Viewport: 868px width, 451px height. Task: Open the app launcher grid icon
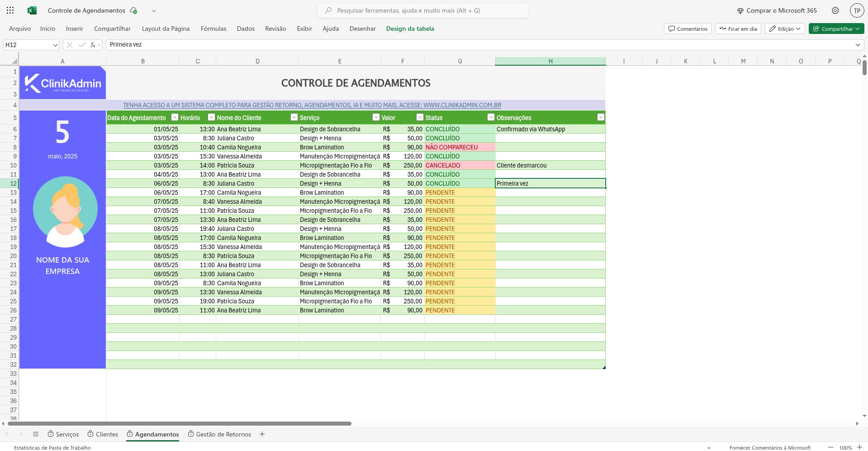click(x=10, y=10)
